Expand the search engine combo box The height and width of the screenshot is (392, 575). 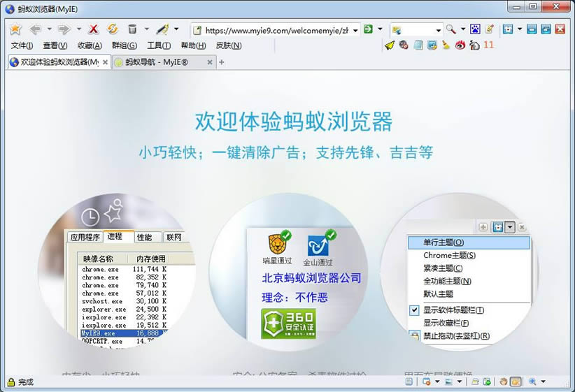(438, 31)
